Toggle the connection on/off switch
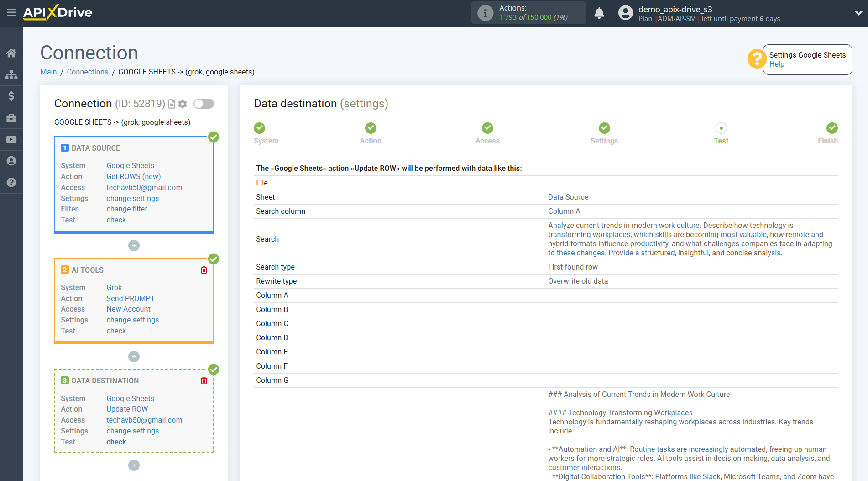The width and height of the screenshot is (868, 481). [x=204, y=104]
